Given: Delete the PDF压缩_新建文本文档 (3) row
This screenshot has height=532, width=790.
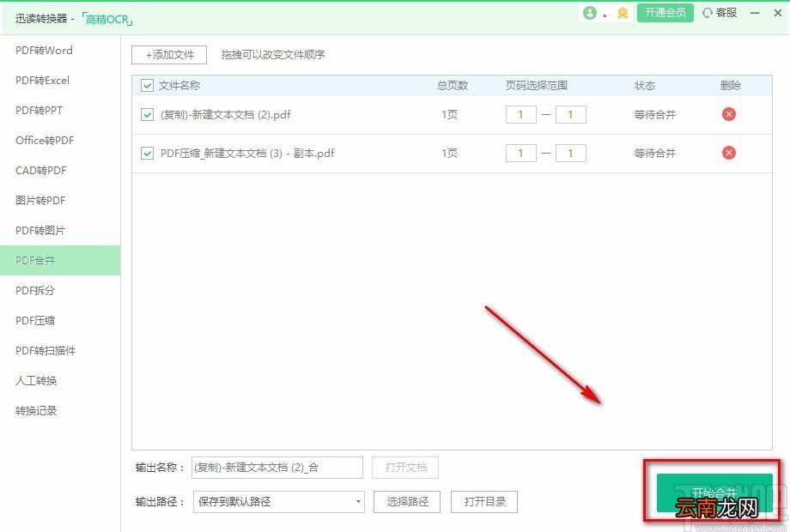Looking at the screenshot, I should 728,153.
